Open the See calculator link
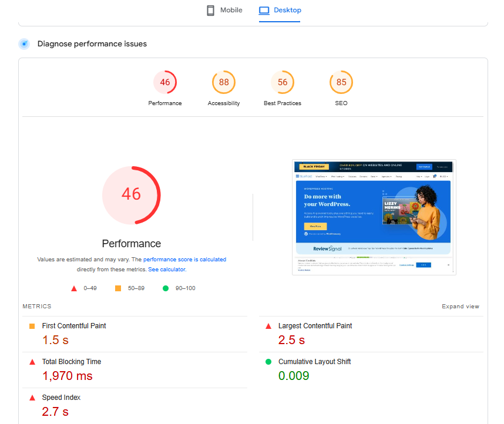Image resolution: width=504 pixels, height=424 pixels. click(x=167, y=270)
